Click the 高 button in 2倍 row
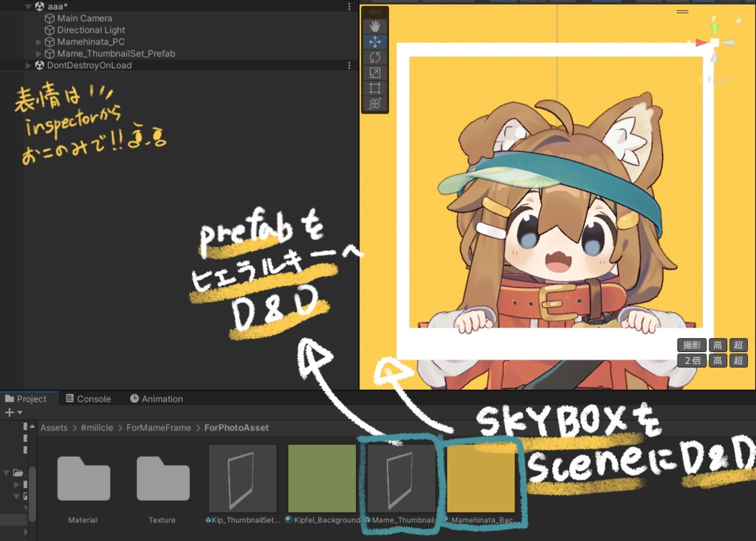Screen dimensions: 756x541 (718, 360)
